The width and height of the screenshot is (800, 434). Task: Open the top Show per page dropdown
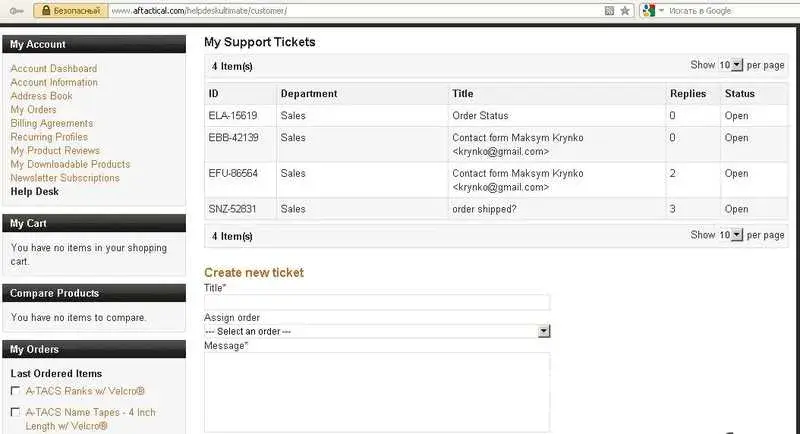point(731,65)
